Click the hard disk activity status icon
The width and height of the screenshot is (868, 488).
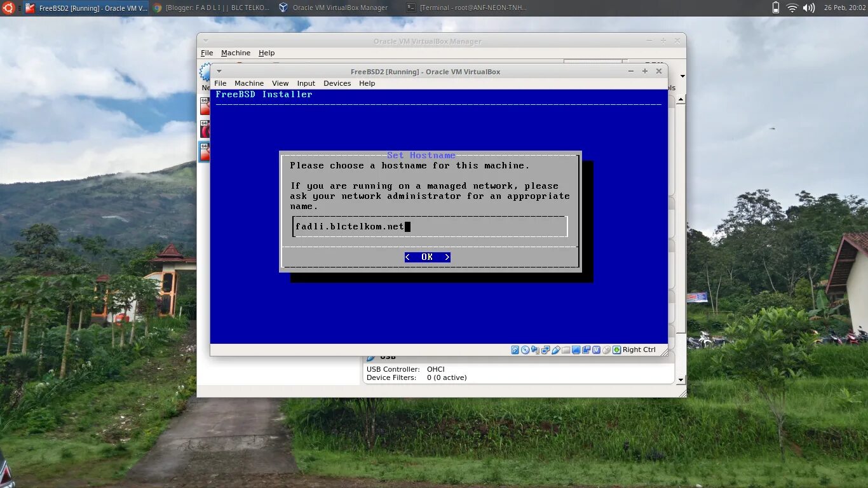(515, 349)
